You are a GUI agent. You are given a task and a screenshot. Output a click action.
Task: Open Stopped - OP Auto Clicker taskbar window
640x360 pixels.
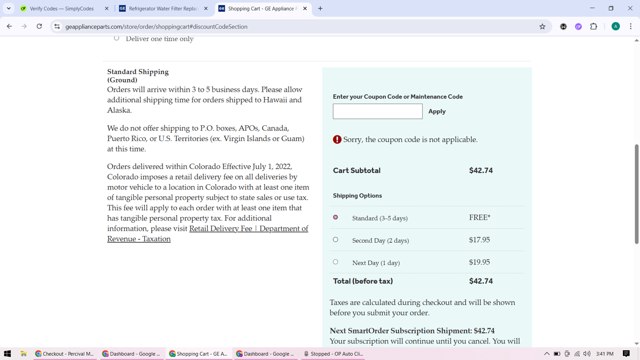[x=333, y=353]
